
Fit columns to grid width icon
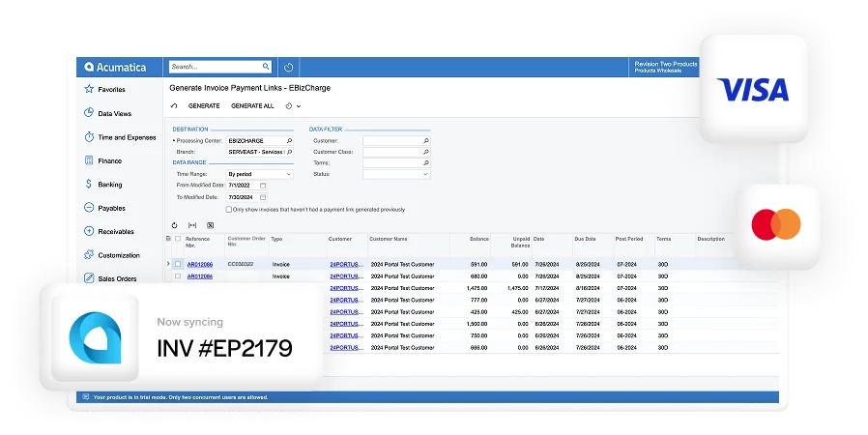[x=192, y=225]
